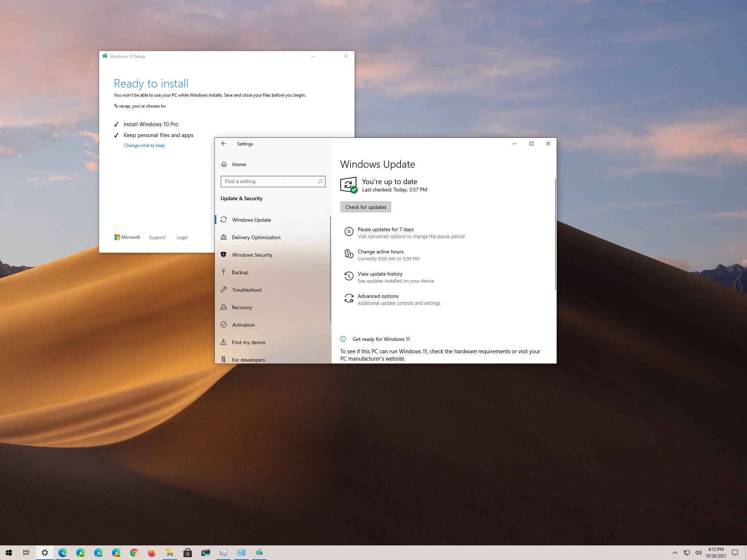Click the "Install Windows 10 Pro" text
Viewport: 747px width, 560px height.
[x=151, y=124]
